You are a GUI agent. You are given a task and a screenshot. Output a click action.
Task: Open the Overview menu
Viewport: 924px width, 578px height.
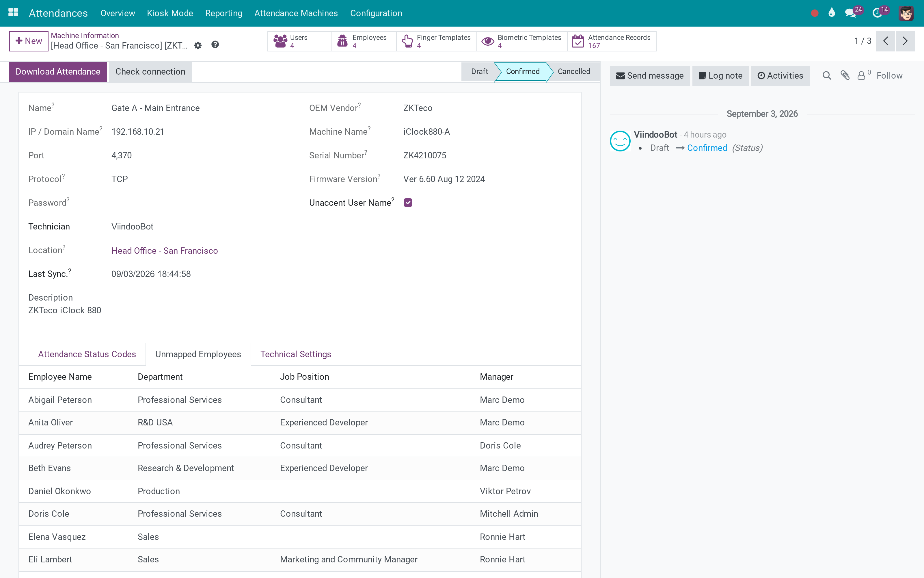coord(118,13)
